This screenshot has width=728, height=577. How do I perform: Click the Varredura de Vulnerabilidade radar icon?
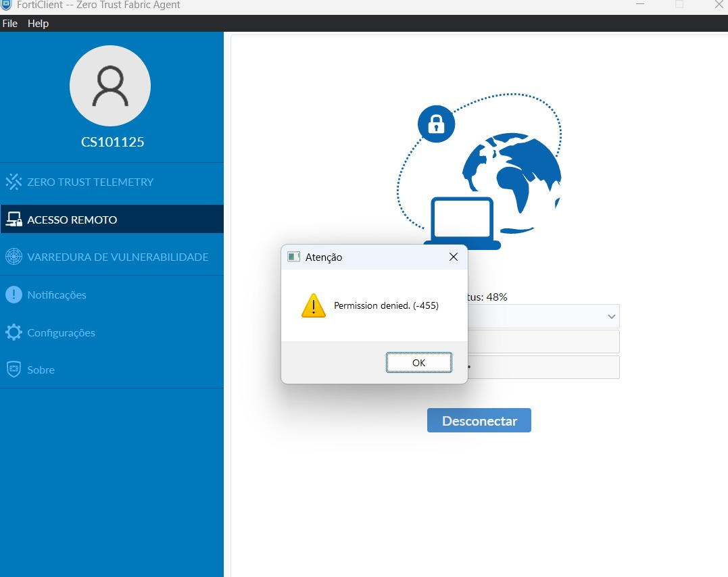(x=14, y=257)
